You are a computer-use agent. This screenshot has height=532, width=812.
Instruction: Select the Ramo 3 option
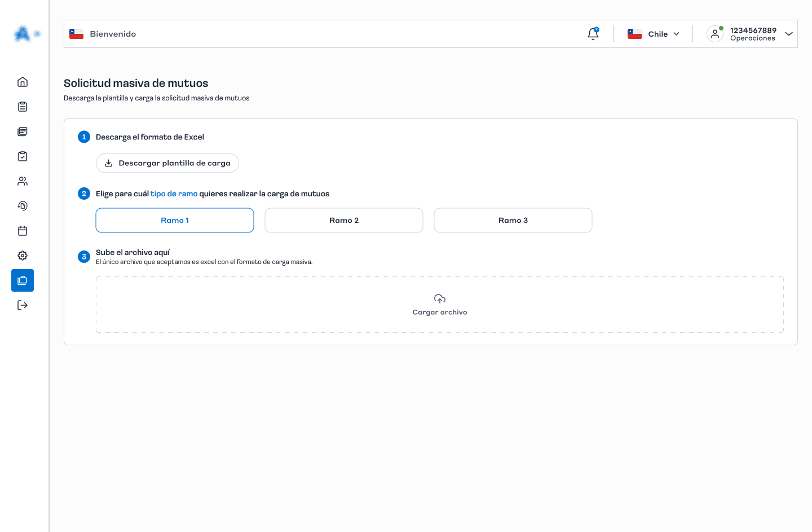(x=513, y=221)
